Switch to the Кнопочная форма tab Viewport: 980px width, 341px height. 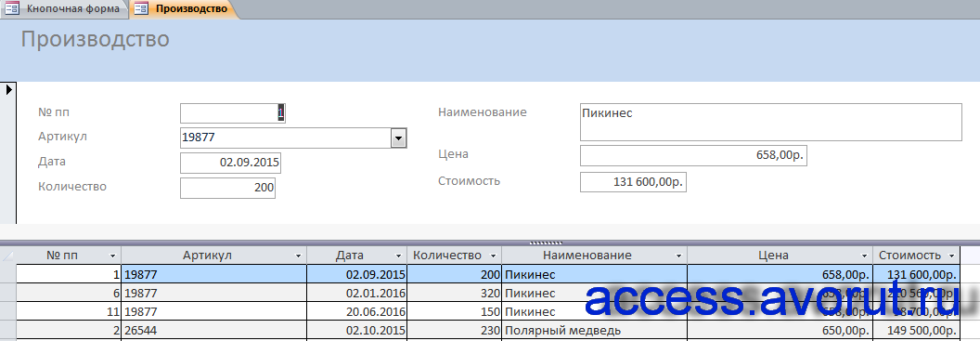tap(65, 8)
